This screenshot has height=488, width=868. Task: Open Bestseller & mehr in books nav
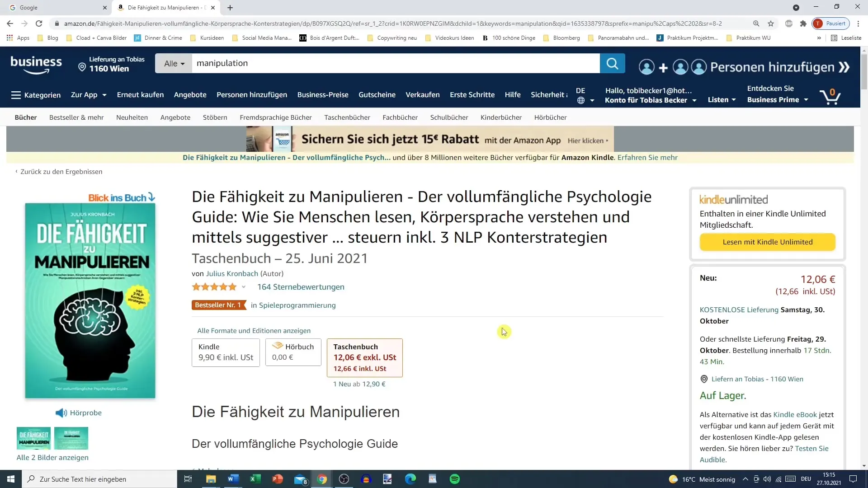coord(76,117)
